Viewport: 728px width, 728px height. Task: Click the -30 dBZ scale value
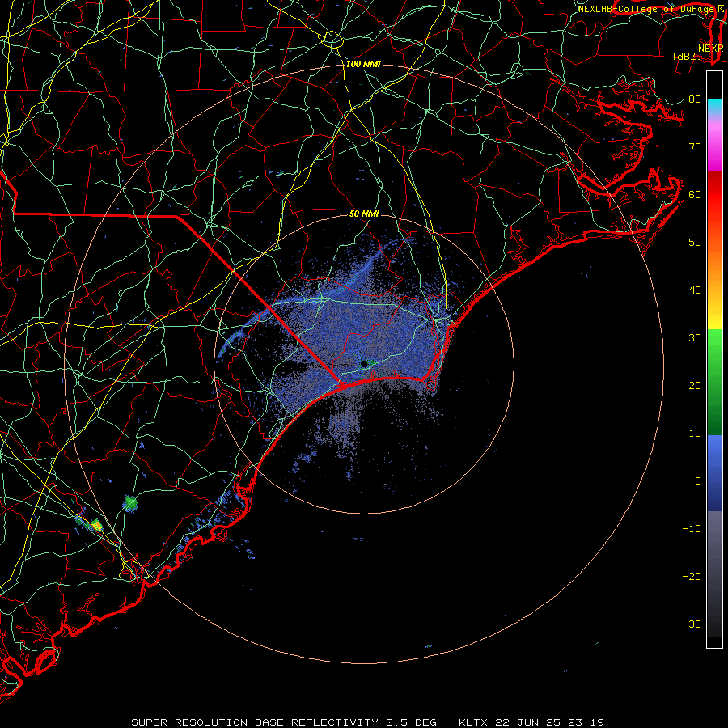coord(692,624)
